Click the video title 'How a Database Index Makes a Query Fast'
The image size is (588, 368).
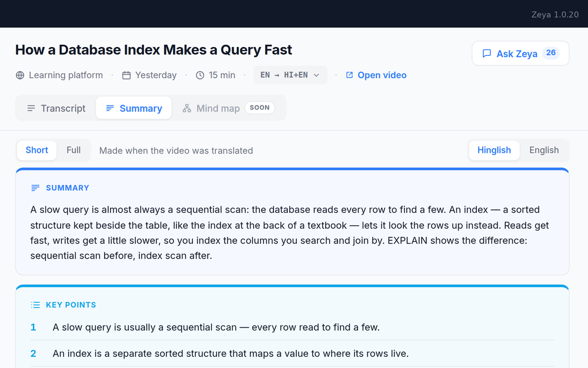click(153, 50)
